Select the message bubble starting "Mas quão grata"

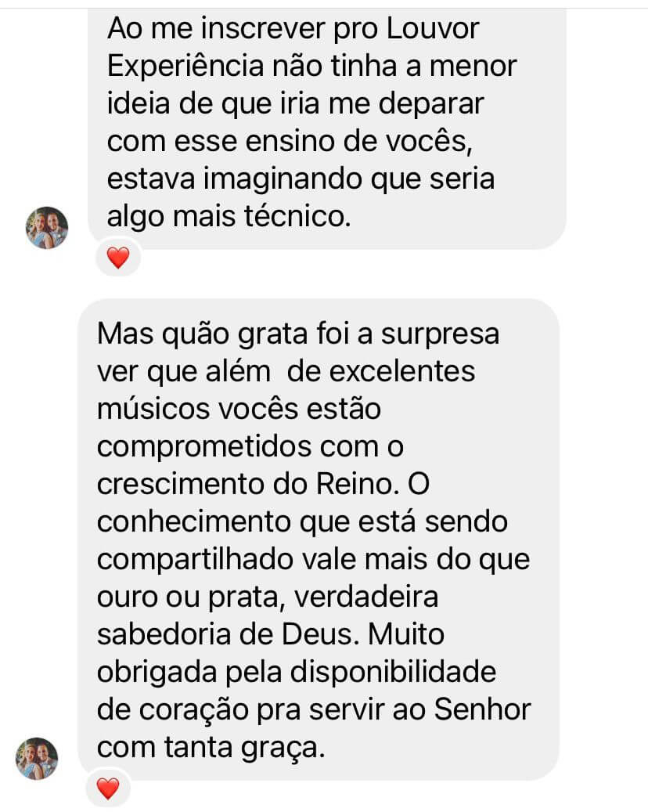(x=319, y=539)
